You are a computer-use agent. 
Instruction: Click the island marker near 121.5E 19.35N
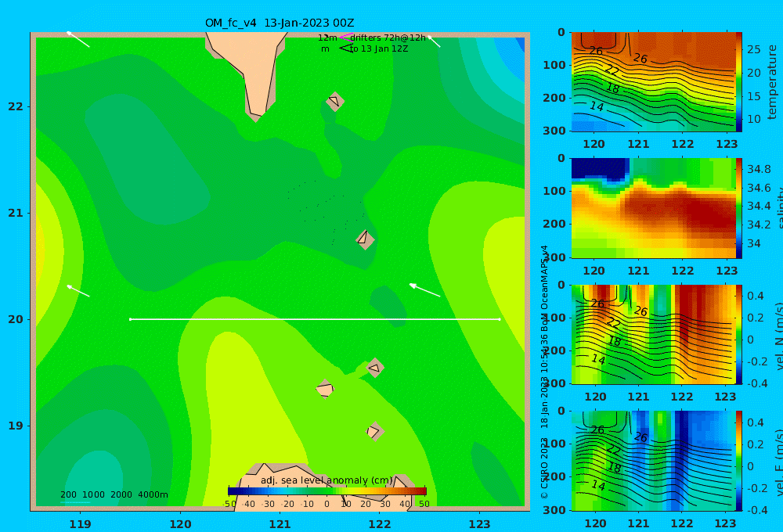coord(325,389)
